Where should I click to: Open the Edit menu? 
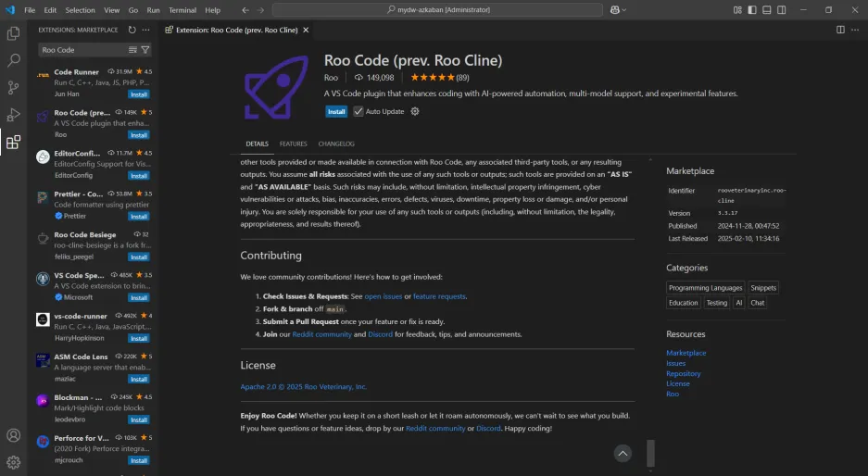click(50, 10)
